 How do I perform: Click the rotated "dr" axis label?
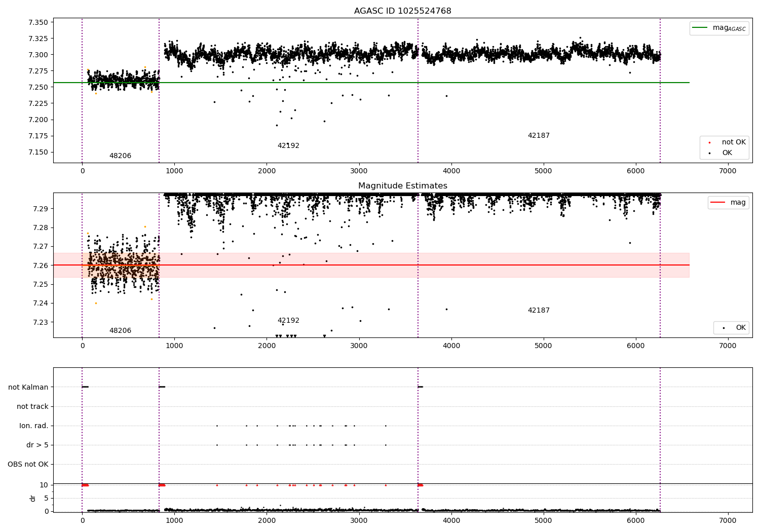[x=33, y=498]
